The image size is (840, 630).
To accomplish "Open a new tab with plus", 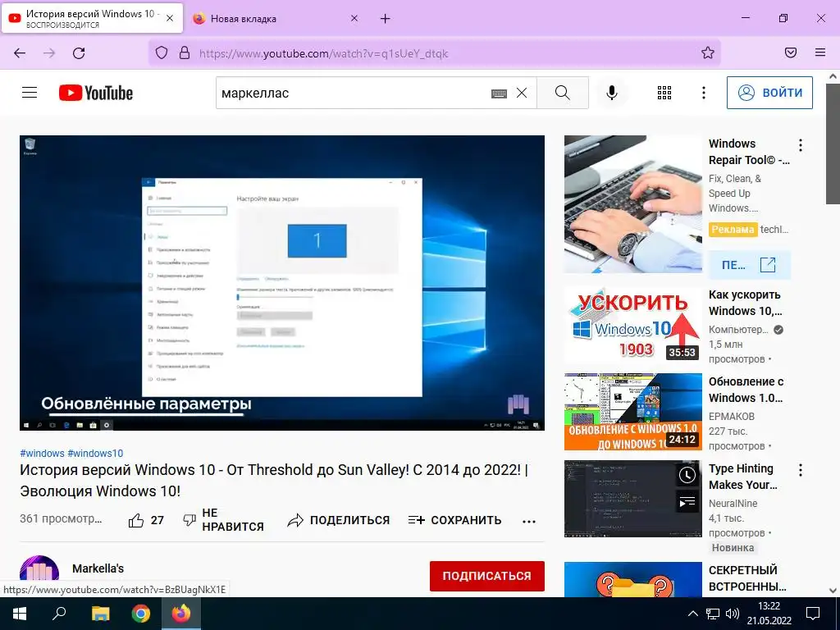I will click(x=386, y=19).
